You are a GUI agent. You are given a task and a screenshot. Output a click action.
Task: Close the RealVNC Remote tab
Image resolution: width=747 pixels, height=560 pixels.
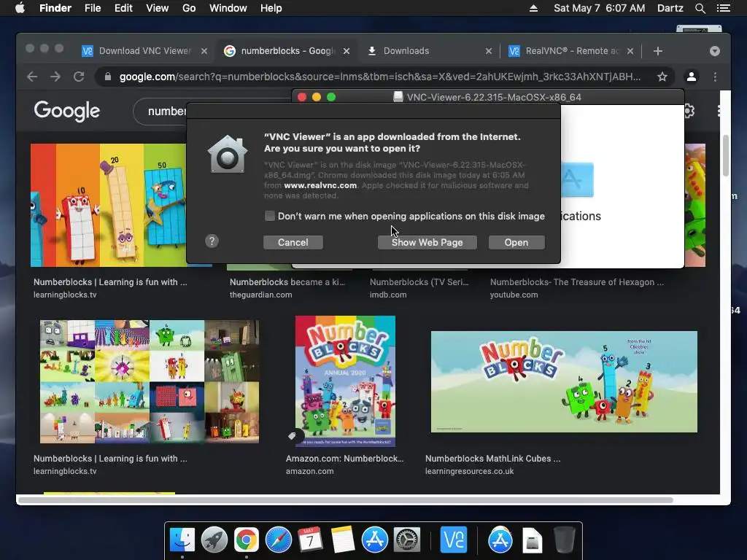[630, 51]
